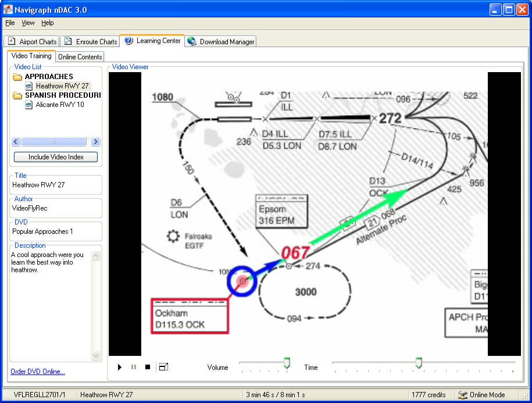This screenshot has height=403, width=532.
Task: Toggle fullscreen video view icon
Action: pos(163,367)
